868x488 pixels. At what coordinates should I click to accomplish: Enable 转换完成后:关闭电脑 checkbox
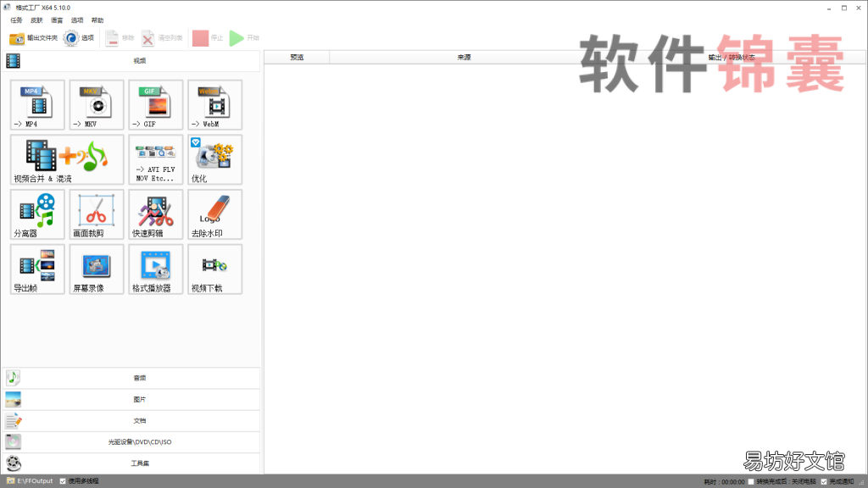point(751,482)
